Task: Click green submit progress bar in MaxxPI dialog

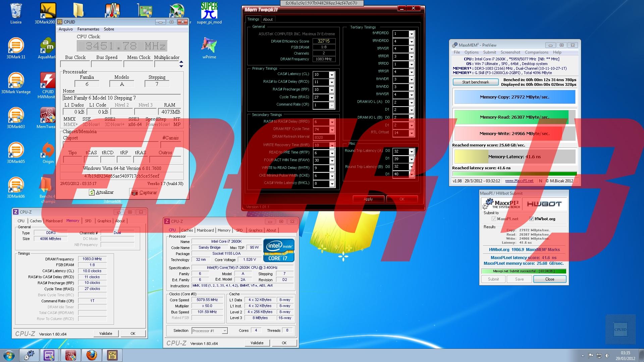Action: point(524,271)
